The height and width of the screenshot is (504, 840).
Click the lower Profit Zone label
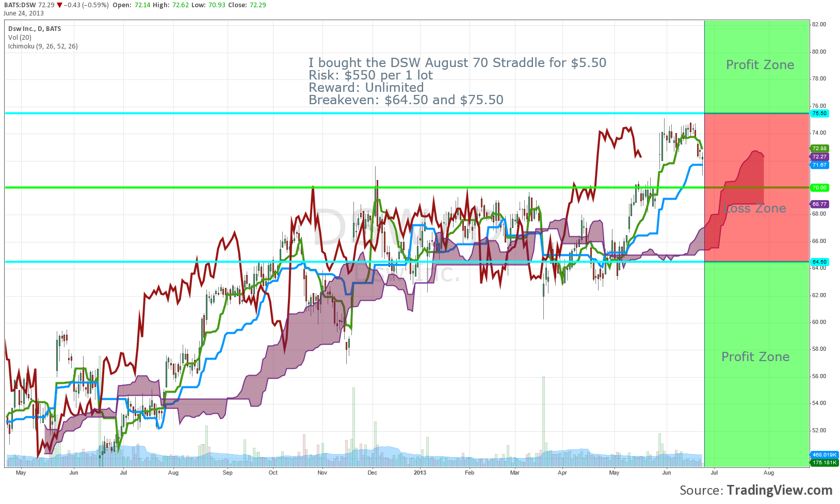coord(755,357)
